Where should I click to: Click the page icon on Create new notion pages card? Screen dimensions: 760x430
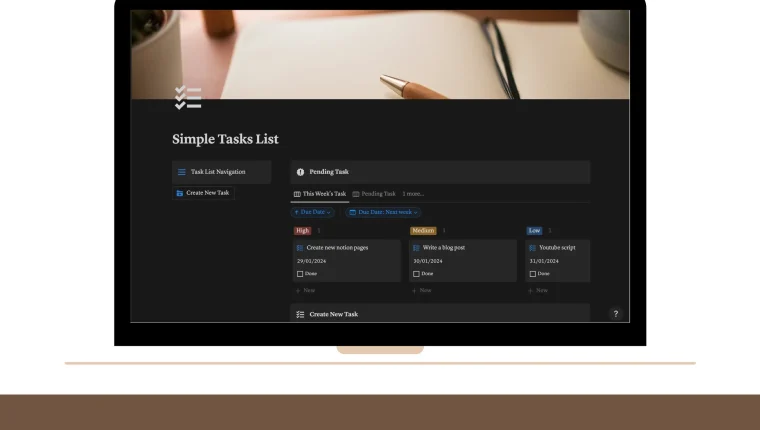300,247
